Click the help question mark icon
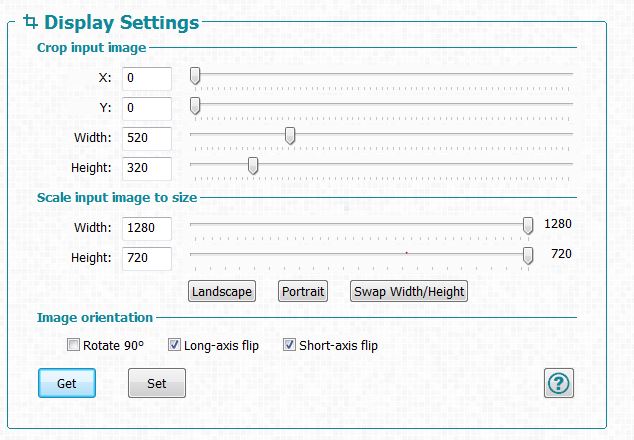This screenshot has height=440, width=634. pos(558,383)
